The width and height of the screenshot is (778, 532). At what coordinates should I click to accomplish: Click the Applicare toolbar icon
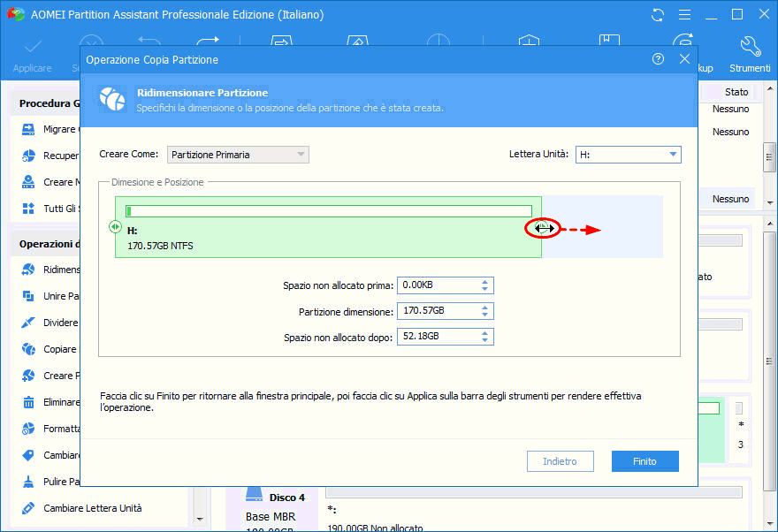32,47
